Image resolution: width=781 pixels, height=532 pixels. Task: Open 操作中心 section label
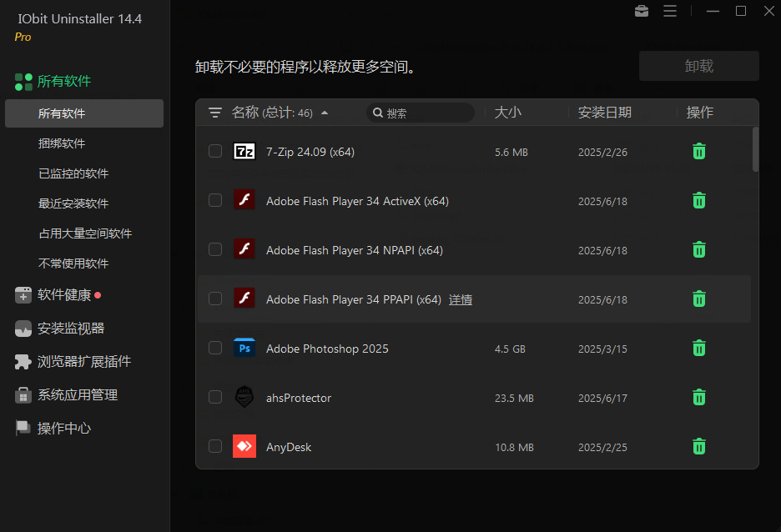click(64, 428)
